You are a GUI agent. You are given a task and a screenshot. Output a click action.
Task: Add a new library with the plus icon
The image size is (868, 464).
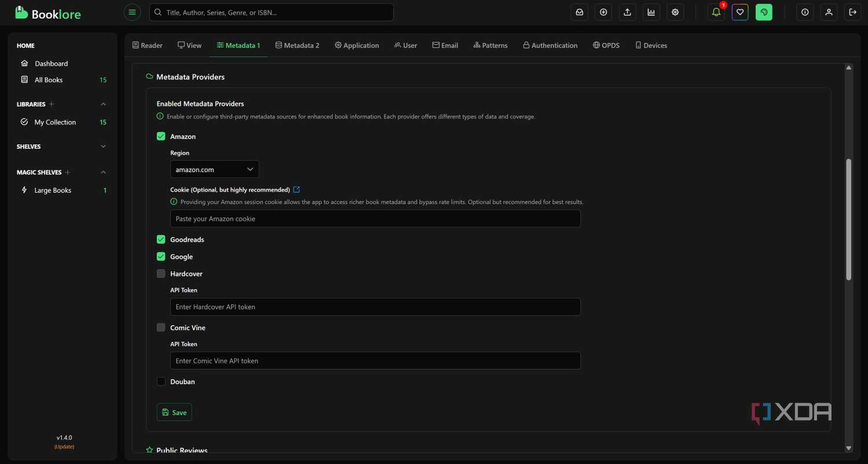click(52, 104)
